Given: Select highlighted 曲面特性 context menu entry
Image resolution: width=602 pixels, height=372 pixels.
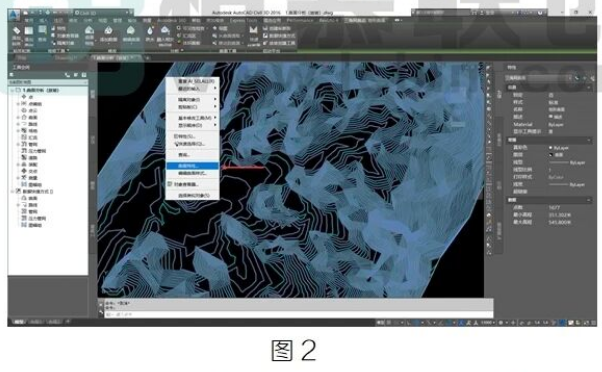Looking at the screenshot, I should click(192, 166).
